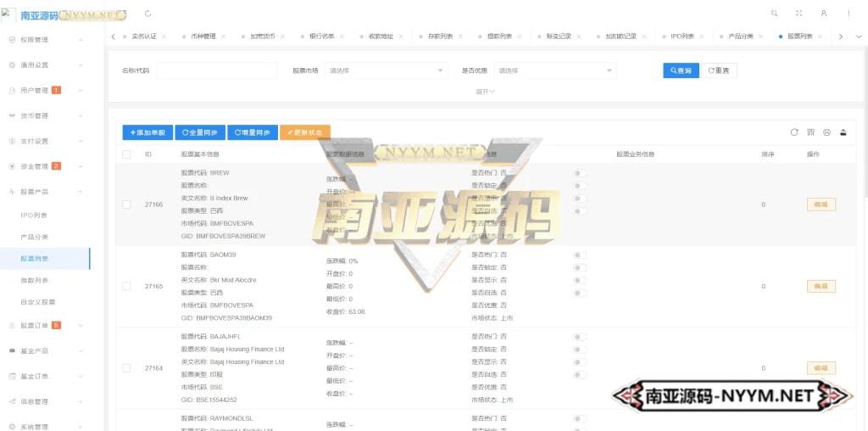Switch to the IPO列表 tab
The image size is (868, 431).
pos(682,36)
